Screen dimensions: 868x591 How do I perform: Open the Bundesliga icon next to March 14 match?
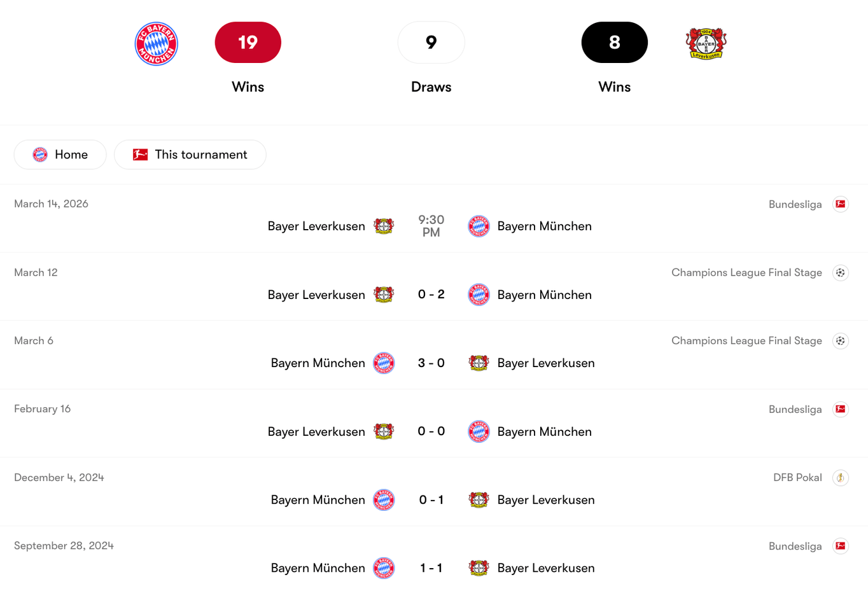[841, 204]
